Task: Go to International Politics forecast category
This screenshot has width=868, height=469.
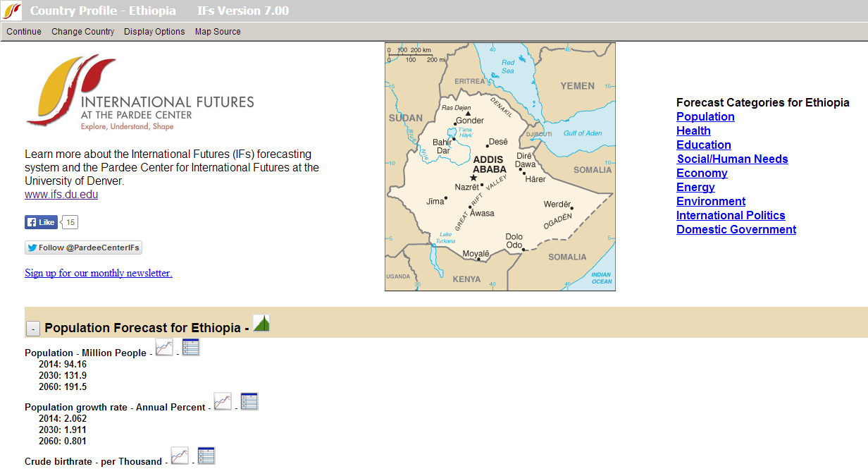Action: coord(731,215)
